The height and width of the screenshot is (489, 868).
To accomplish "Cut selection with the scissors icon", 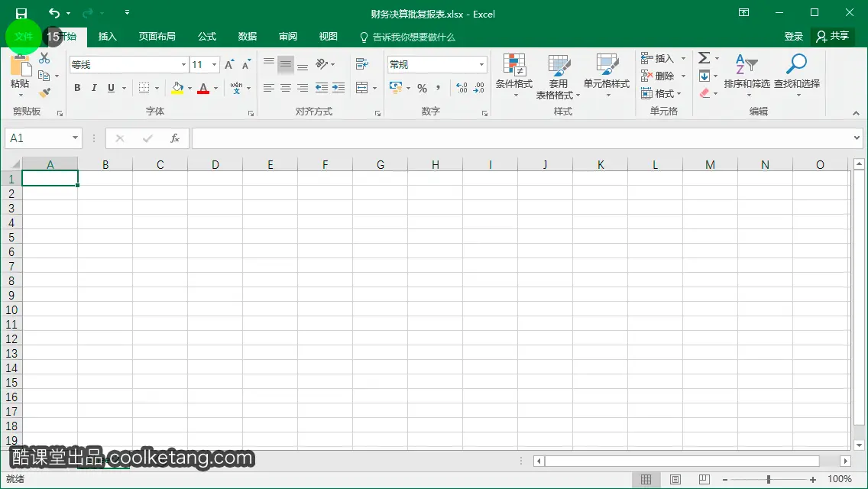I will pyautogui.click(x=44, y=58).
